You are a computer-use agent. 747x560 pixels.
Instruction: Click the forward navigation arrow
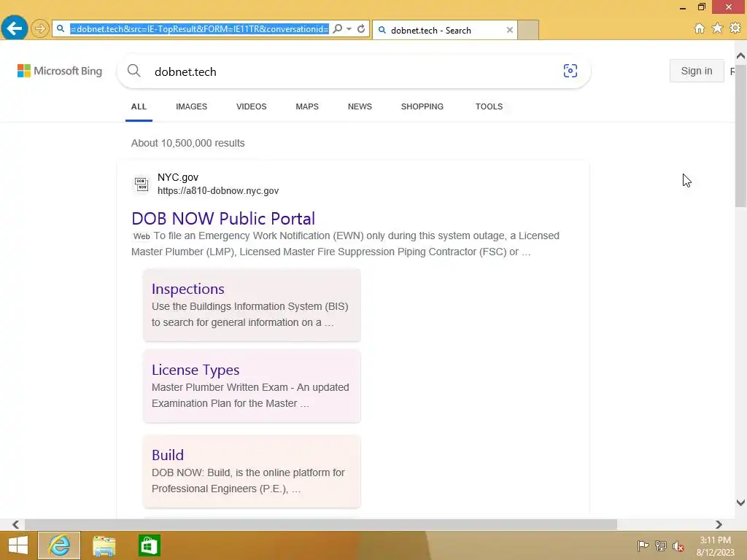(x=40, y=28)
